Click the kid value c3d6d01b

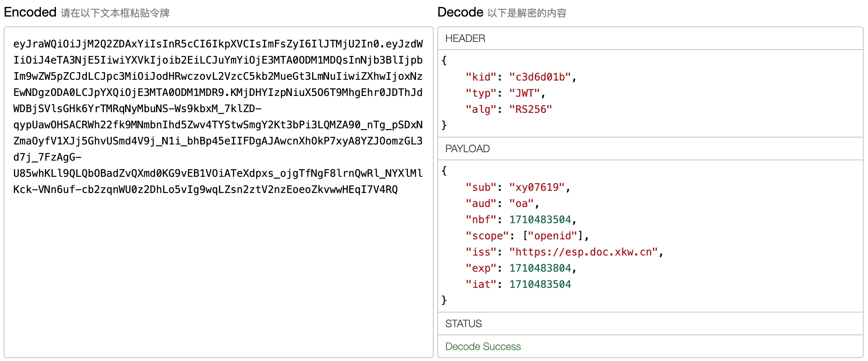(x=540, y=77)
